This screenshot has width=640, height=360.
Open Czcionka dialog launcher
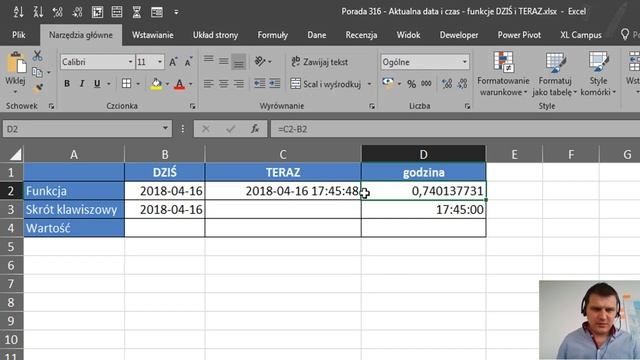point(192,106)
